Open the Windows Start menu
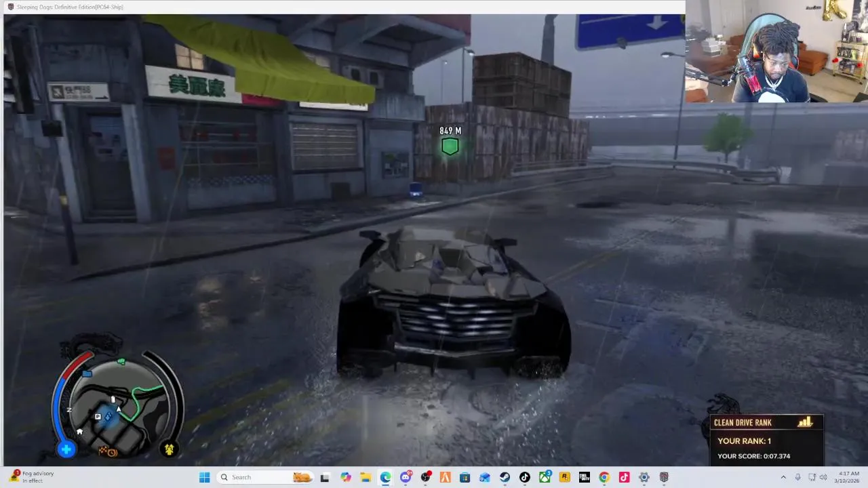The height and width of the screenshot is (488, 868). pos(204,477)
